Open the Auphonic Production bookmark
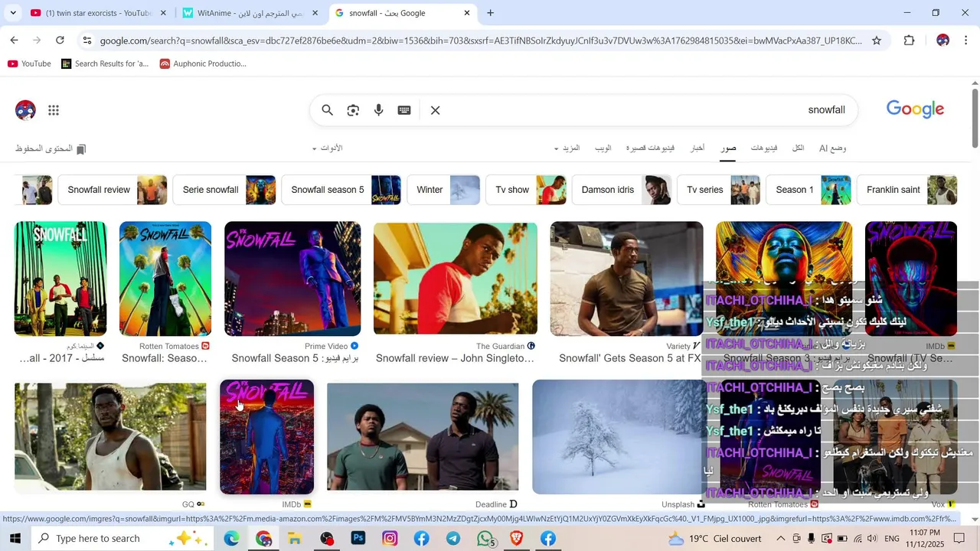 click(203, 64)
